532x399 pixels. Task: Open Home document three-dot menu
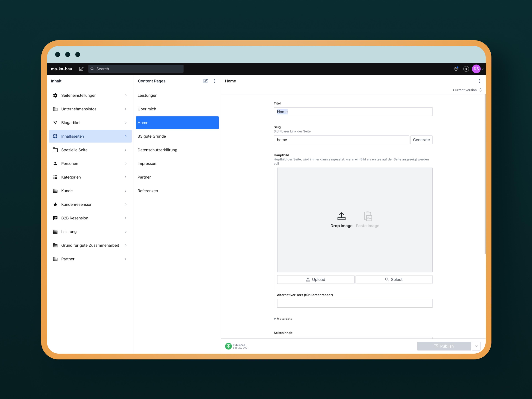tap(479, 81)
